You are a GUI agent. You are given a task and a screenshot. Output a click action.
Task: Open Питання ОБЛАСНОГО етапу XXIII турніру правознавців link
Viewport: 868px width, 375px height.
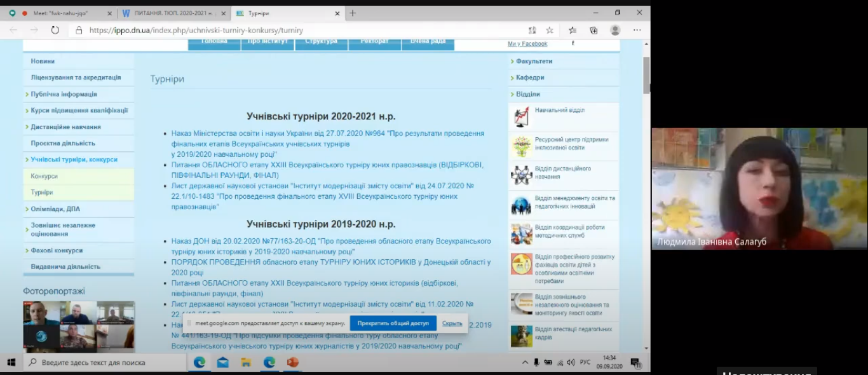tap(328, 170)
